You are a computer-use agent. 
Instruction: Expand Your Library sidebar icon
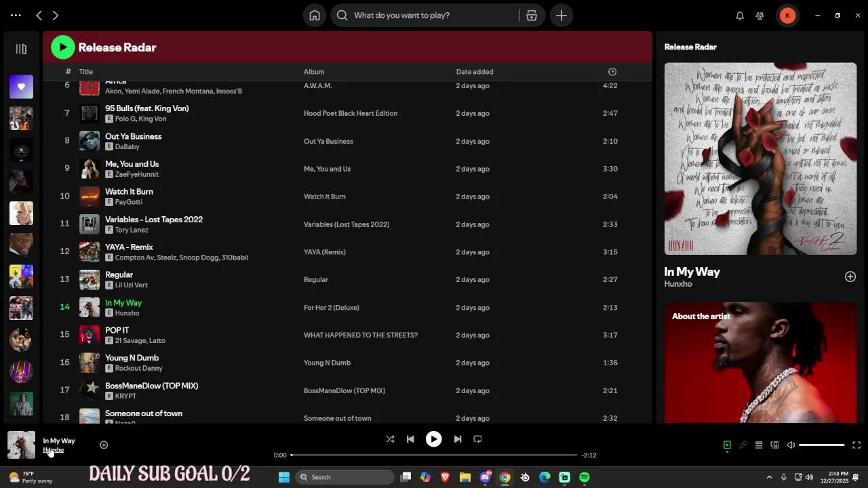(21, 49)
